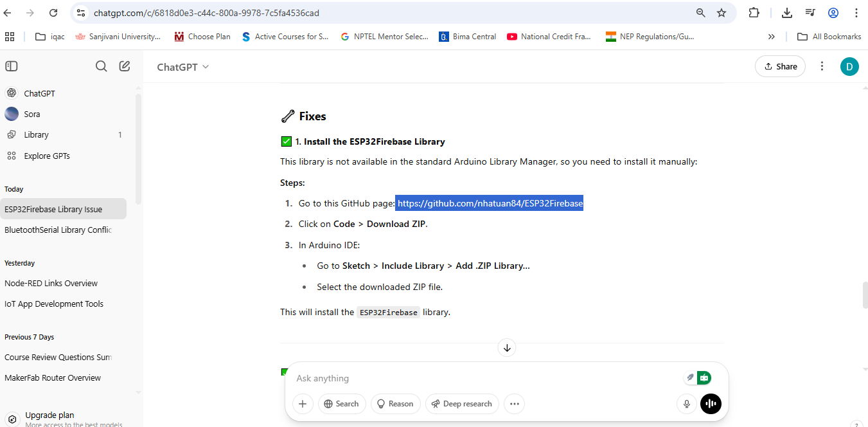Reload the page with the refresh icon
This screenshot has height=427, width=868.
coord(53,13)
